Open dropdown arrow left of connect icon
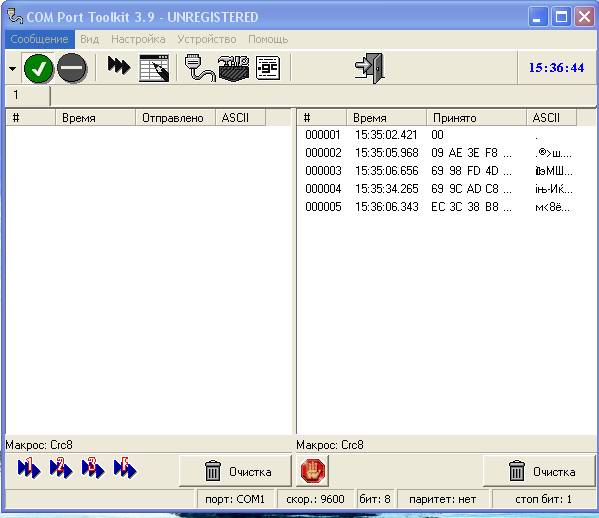The height and width of the screenshot is (518, 599). (x=13, y=69)
